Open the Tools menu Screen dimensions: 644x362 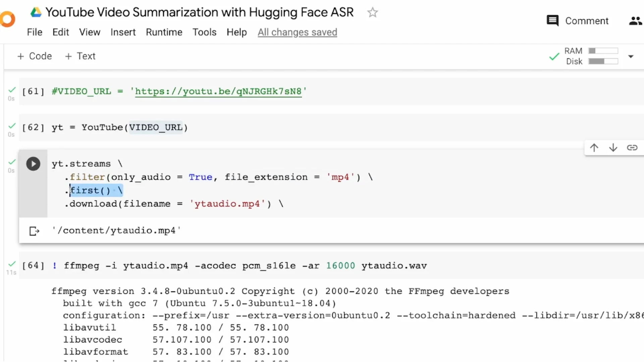pos(204,32)
